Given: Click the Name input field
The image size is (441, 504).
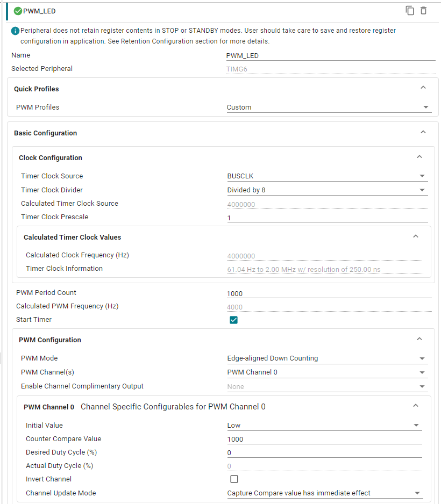Looking at the screenshot, I should pyautogui.click(x=331, y=55).
